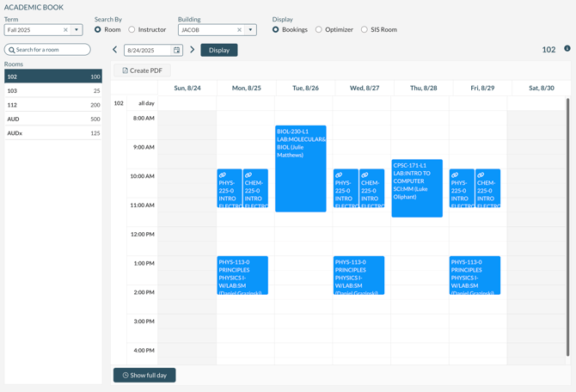Click the Create PDF button
576x392 pixels.
(142, 70)
